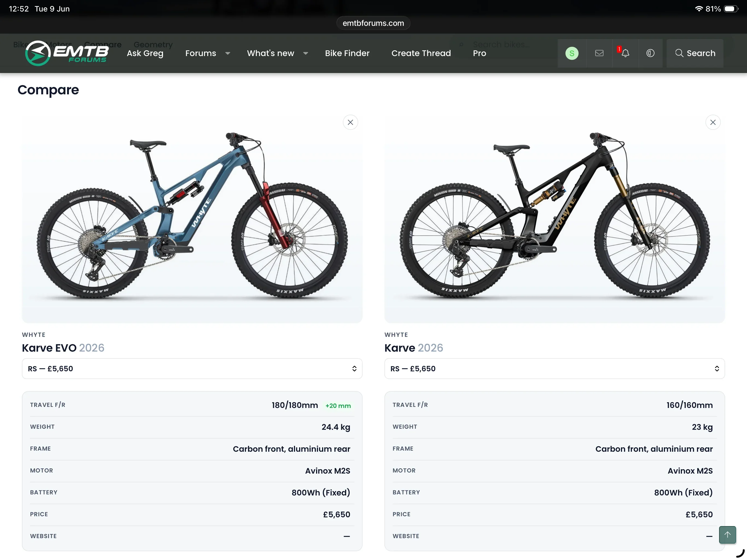Tap the 12:52 clock in status bar
Image resolution: width=747 pixels, height=560 pixels.
pos(19,9)
